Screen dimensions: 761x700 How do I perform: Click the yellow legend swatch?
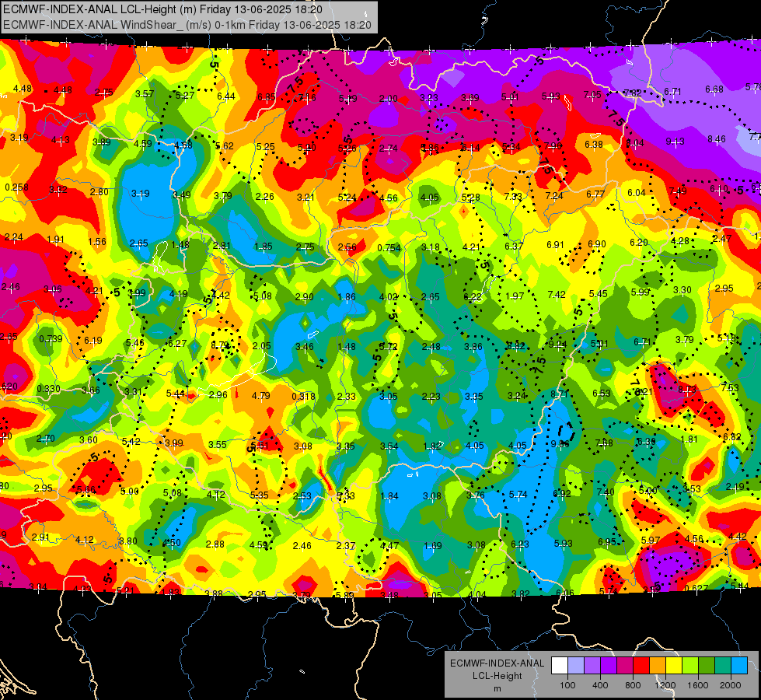[674, 666]
